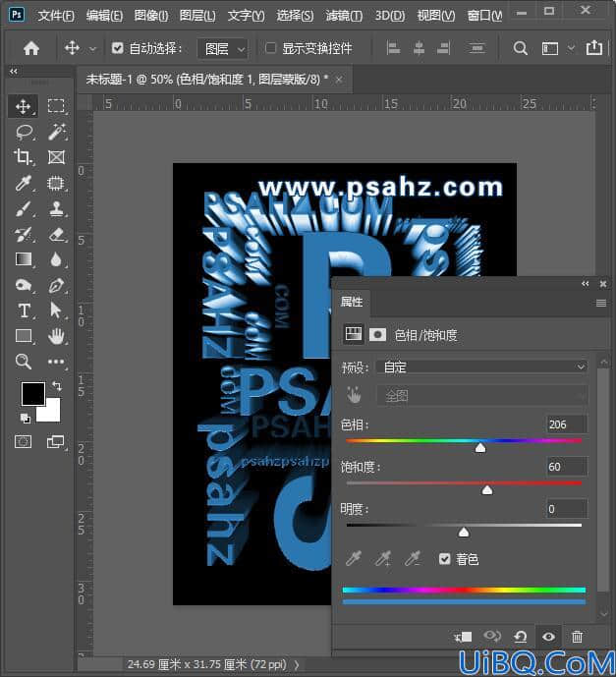616x677 pixels.
Task: Select the Path Selection tool
Action: 56,310
